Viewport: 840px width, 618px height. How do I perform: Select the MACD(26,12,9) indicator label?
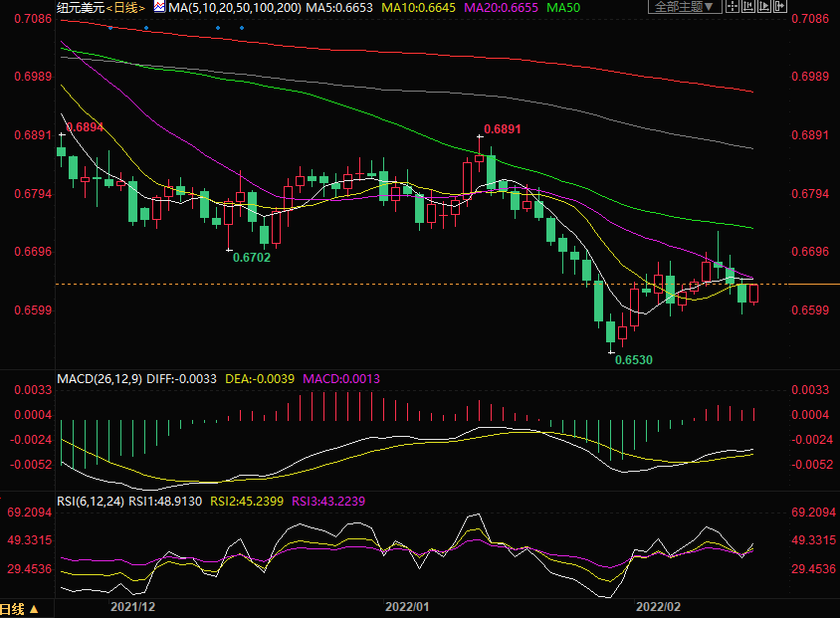tap(100, 379)
